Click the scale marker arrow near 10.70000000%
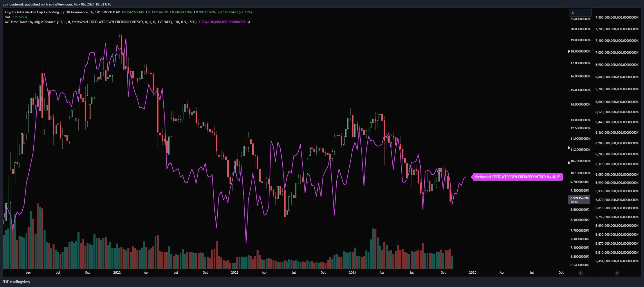 [569, 163]
